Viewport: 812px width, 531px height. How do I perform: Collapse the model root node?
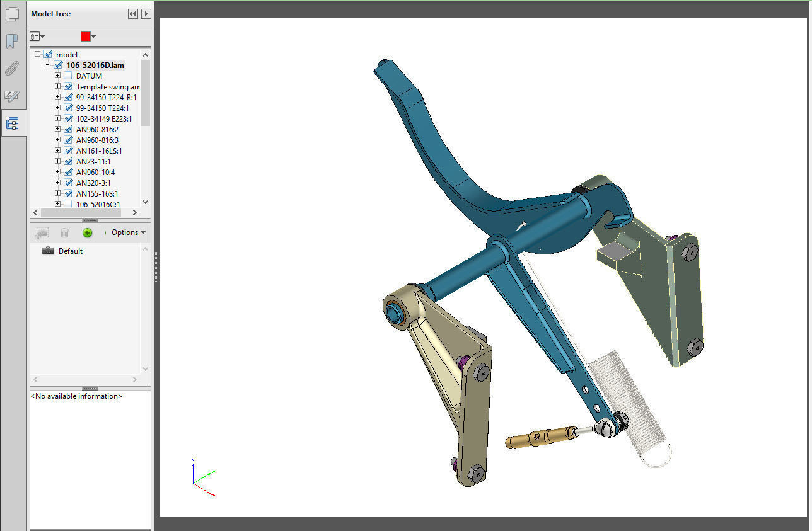tap(38, 54)
